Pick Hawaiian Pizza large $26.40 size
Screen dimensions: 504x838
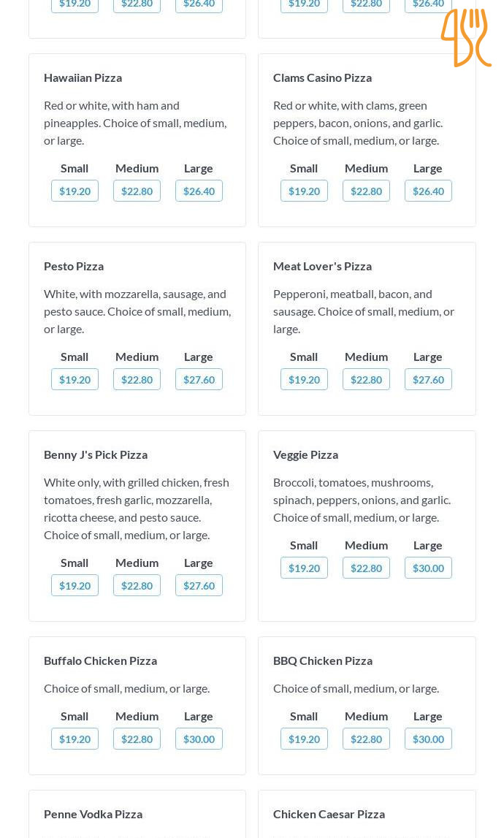click(199, 191)
